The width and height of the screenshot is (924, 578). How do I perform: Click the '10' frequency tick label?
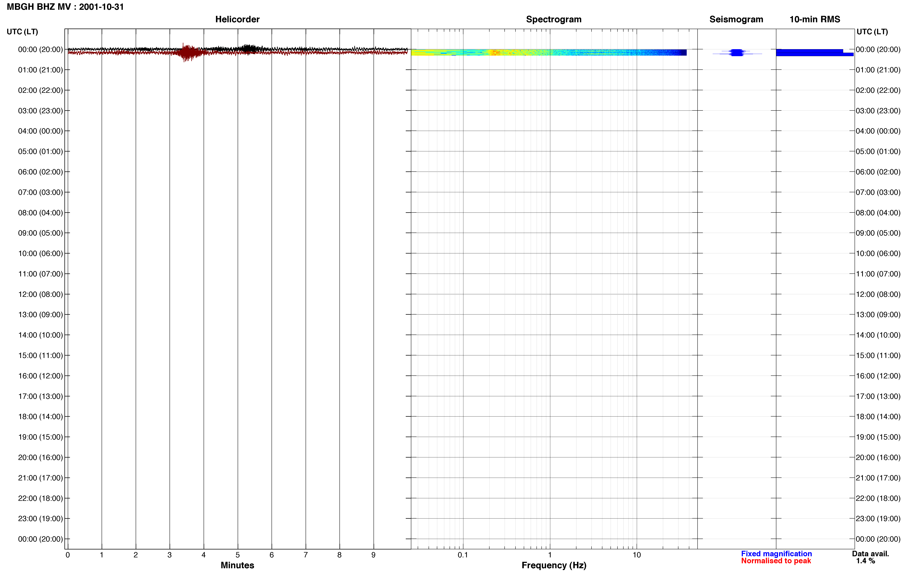(637, 555)
